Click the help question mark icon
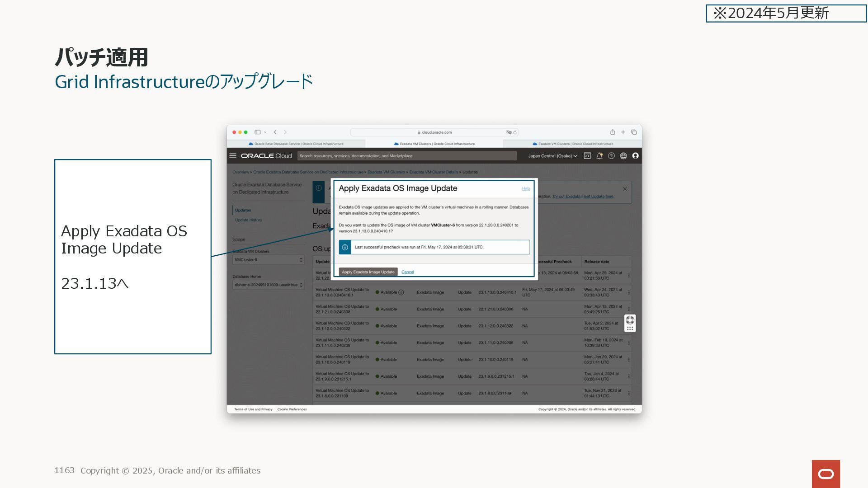This screenshot has width=868, height=488. click(x=611, y=155)
